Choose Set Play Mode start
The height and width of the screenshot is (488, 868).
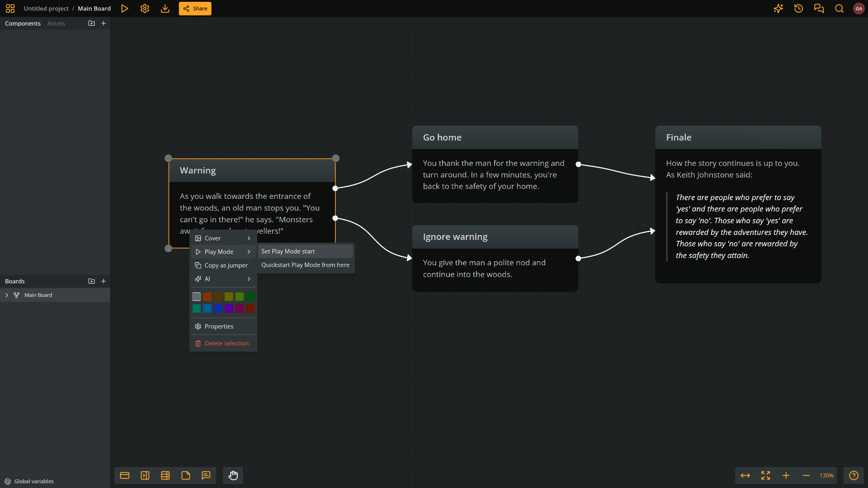pos(306,251)
